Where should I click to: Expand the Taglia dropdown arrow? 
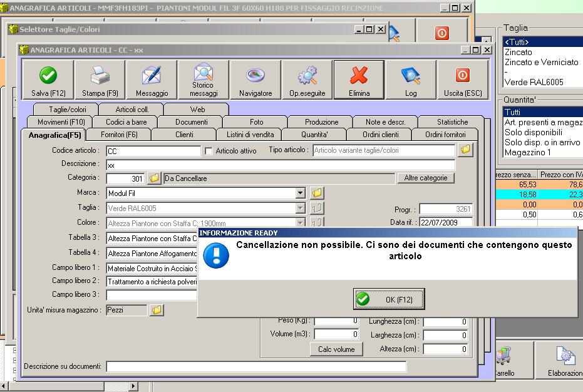pos(301,208)
